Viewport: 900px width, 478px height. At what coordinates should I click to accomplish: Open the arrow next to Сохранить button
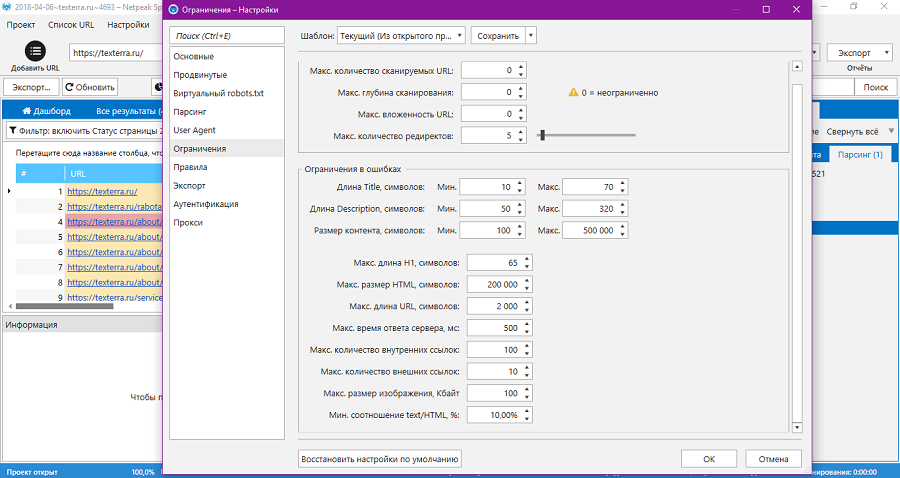[x=531, y=36]
